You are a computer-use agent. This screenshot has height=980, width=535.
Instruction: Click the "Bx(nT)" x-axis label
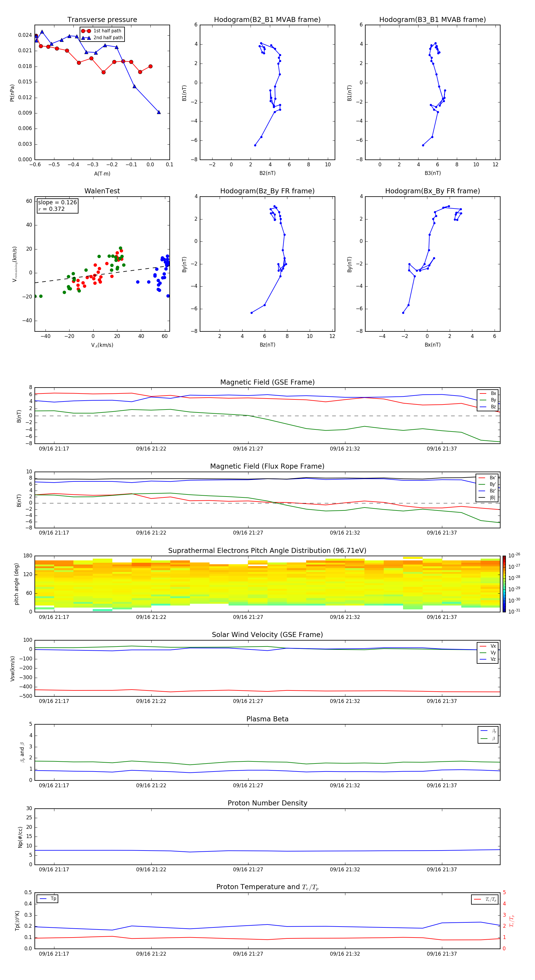[432, 345]
